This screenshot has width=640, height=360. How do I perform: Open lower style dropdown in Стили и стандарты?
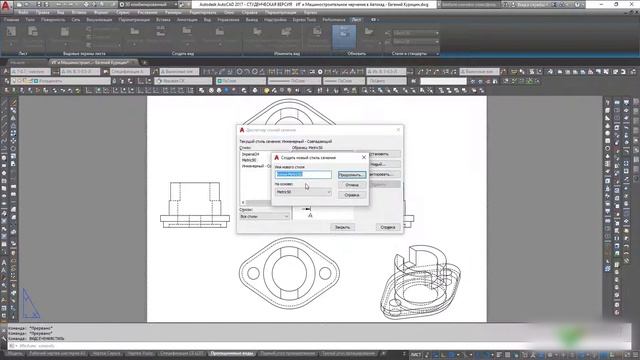coord(416,42)
